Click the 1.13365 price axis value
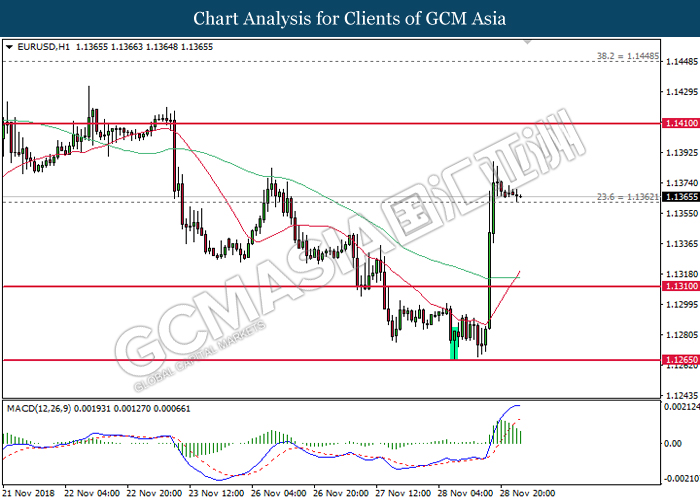700x500 pixels. pyautogui.click(x=682, y=244)
